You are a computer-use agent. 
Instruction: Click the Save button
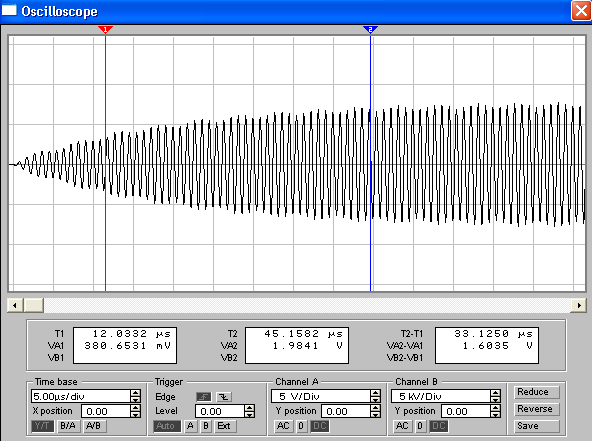(x=536, y=426)
